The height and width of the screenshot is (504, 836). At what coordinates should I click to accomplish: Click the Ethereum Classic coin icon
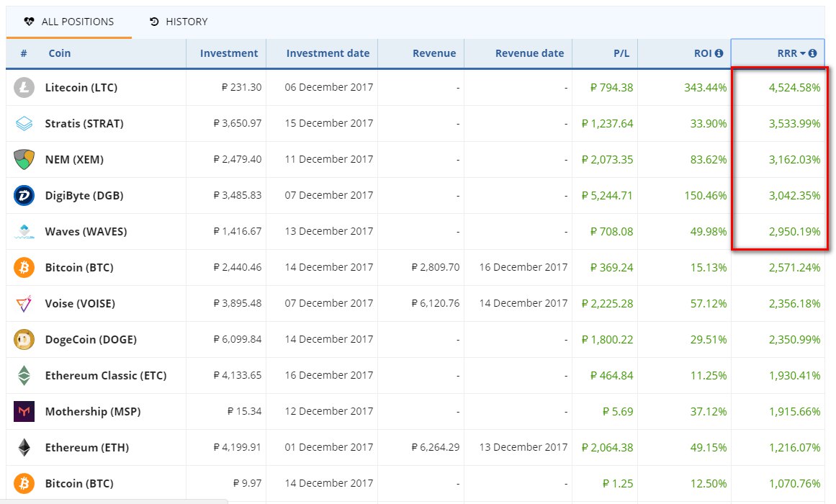click(24, 375)
